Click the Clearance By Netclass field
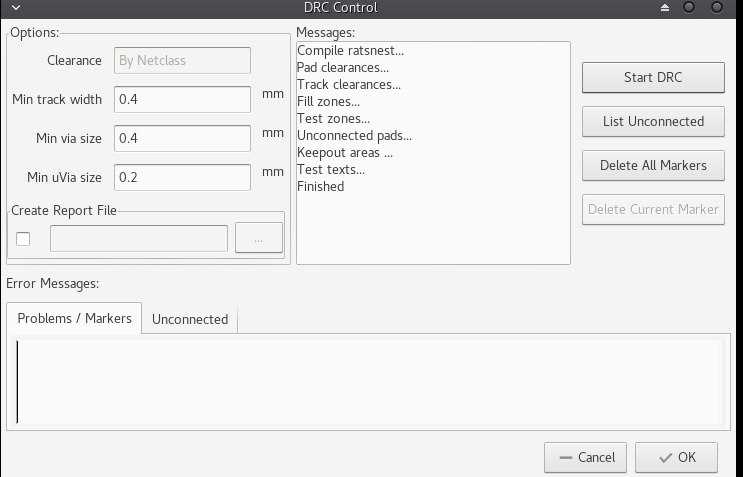Viewport: 743px width, 477px height. click(x=182, y=60)
